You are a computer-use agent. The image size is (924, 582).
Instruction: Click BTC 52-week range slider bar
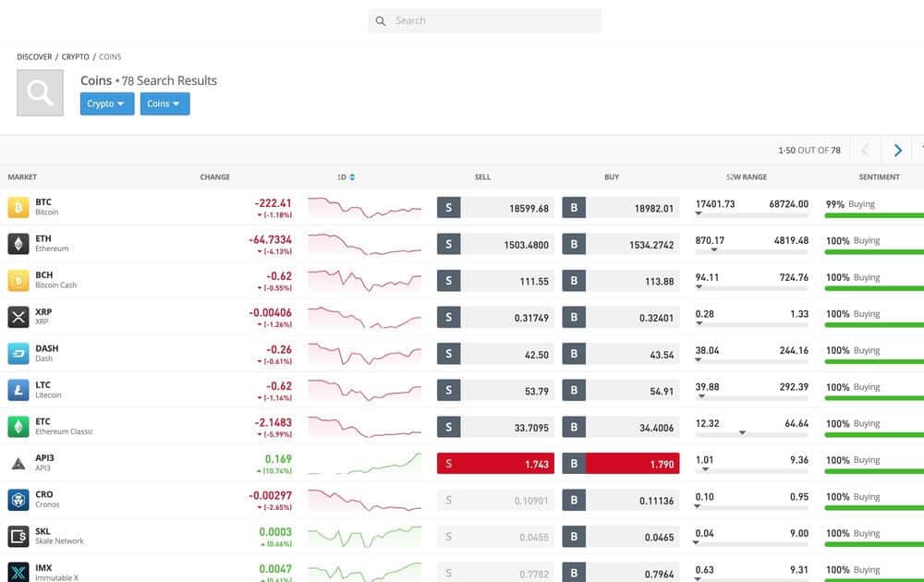click(x=751, y=215)
